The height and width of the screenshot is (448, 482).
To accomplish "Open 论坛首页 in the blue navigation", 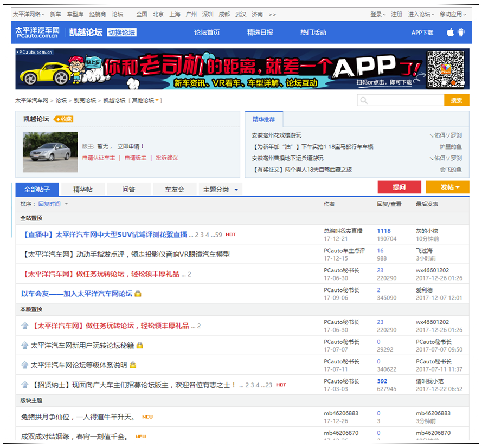I will click(207, 33).
